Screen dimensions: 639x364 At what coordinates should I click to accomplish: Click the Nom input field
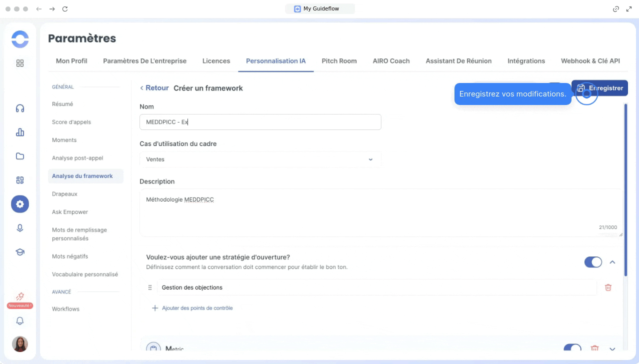pos(260,122)
